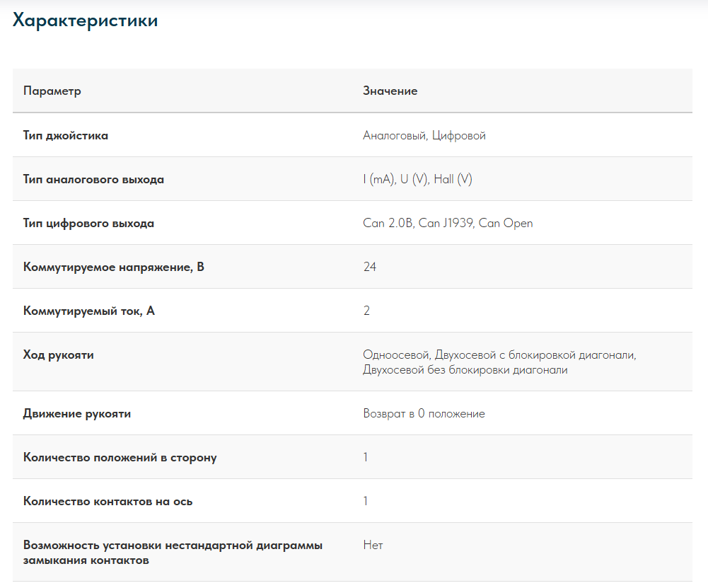Select the "Количество контактов на ось" label
This screenshot has height=588, width=708.
pos(108,502)
